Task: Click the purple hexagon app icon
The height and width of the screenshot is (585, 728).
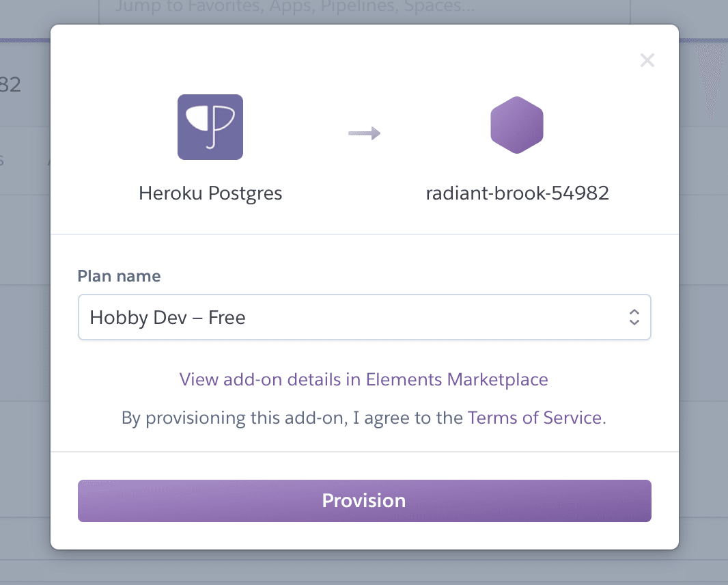Action: click(517, 126)
